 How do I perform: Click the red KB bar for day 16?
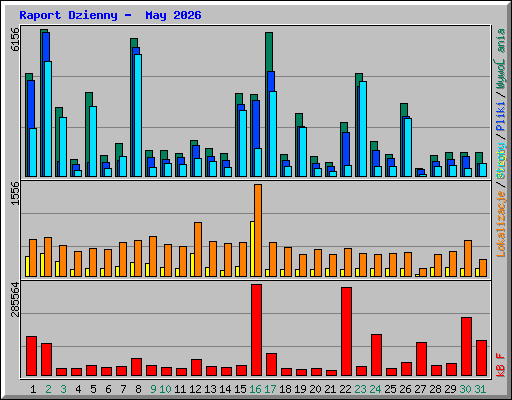[256, 330]
